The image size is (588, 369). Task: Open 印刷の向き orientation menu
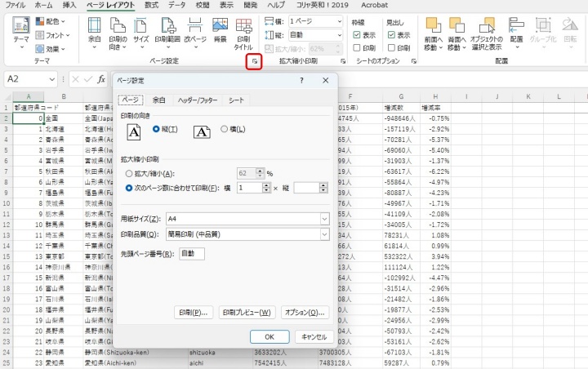[x=118, y=33]
